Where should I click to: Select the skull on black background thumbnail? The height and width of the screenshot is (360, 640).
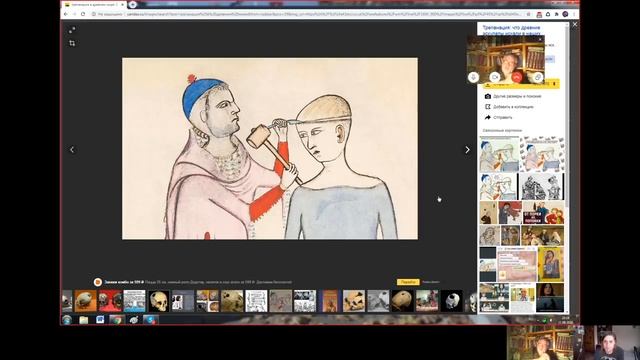(x=159, y=301)
